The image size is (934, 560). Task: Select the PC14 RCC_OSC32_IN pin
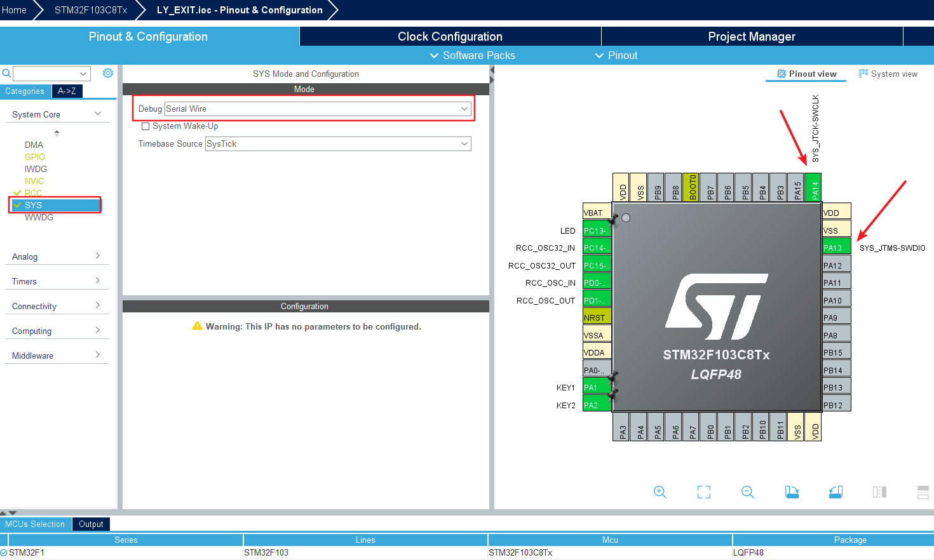coord(597,248)
